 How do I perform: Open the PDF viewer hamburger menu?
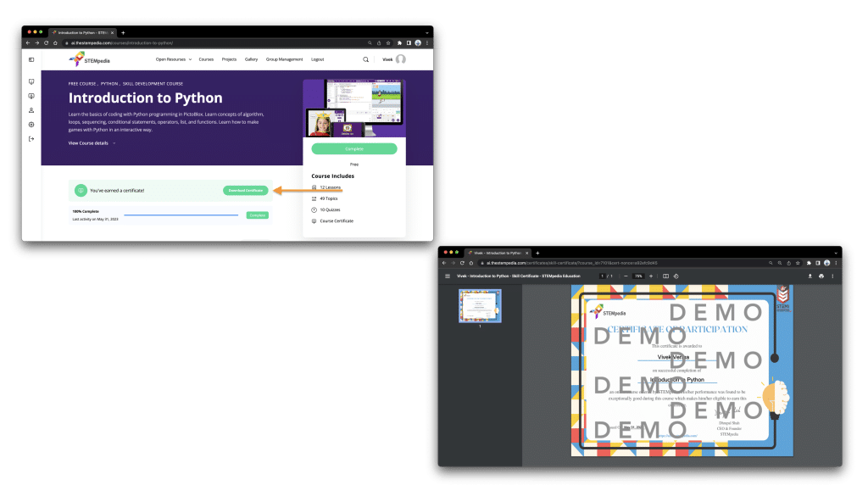point(447,276)
